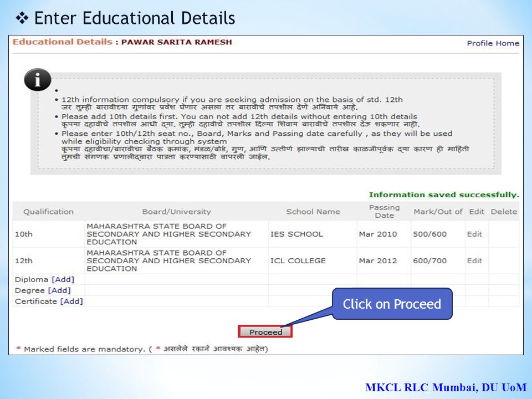The width and height of the screenshot is (532, 399).
Task: Click the Educational Details heading
Action: [x=63, y=42]
